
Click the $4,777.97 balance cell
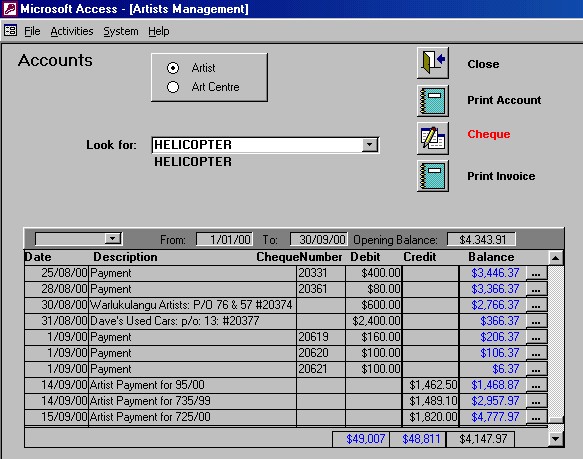coord(493,417)
